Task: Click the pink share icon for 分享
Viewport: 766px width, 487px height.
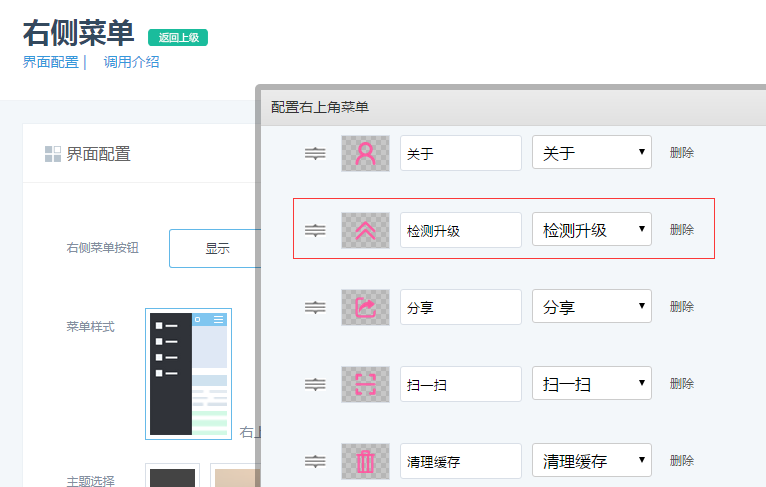Action: [x=365, y=307]
